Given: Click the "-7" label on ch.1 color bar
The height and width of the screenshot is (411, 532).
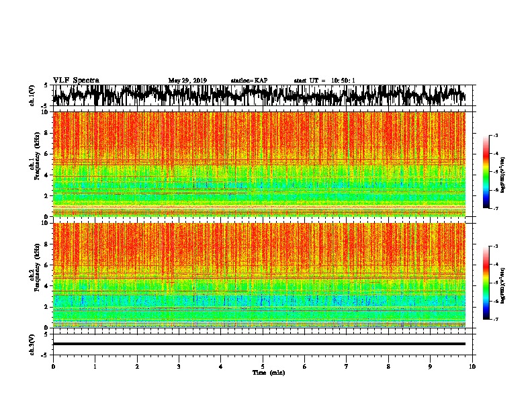Looking at the screenshot, I should (495, 208).
